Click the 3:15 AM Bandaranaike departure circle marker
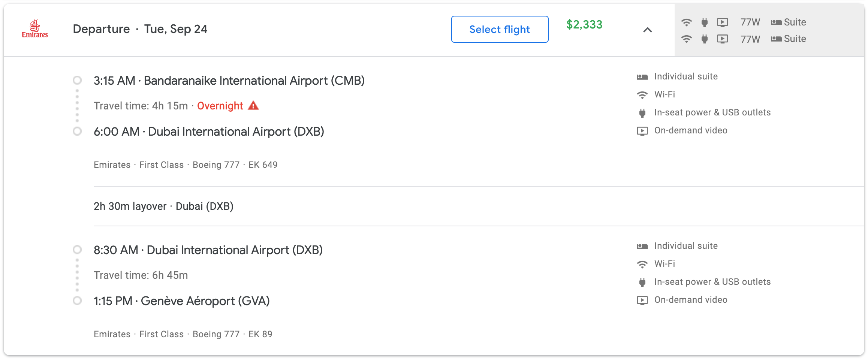Screen dimensions: 868x359 (77, 80)
